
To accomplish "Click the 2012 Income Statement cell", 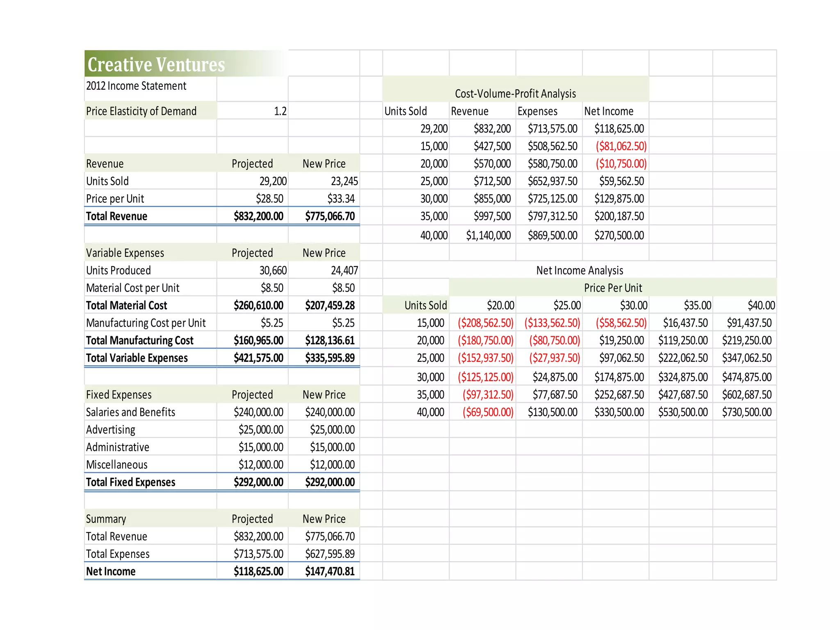I will 136,86.
